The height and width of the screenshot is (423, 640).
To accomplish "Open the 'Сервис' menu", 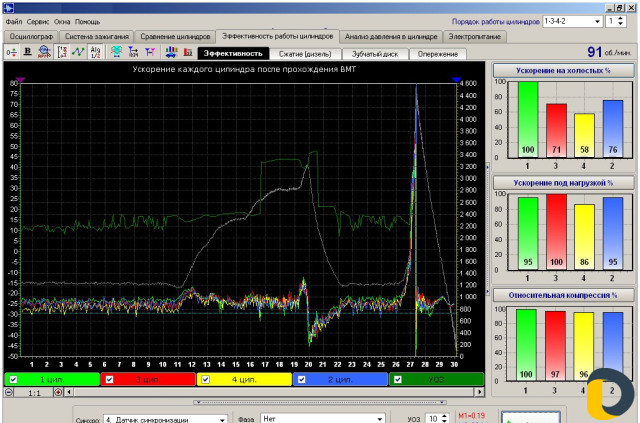I will pos(37,21).
